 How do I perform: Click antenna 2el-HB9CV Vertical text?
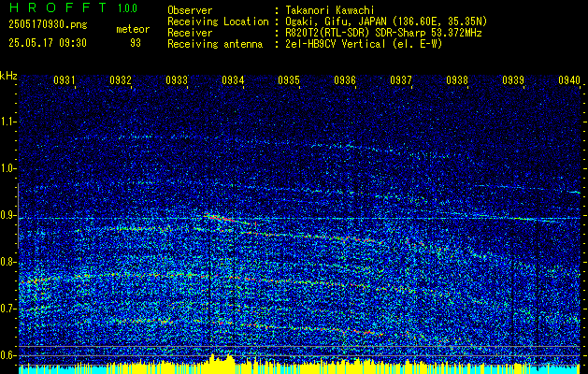[364, 44]
